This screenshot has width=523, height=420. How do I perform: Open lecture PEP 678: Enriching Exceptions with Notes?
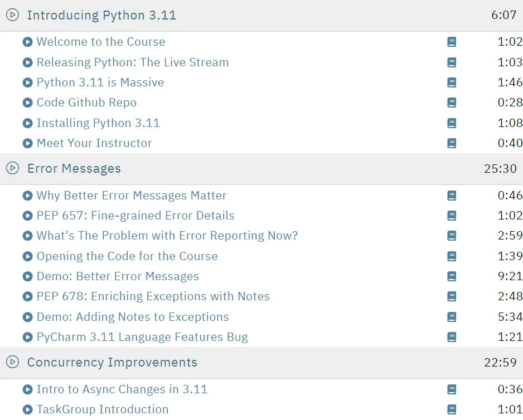(x=153, y=296)
